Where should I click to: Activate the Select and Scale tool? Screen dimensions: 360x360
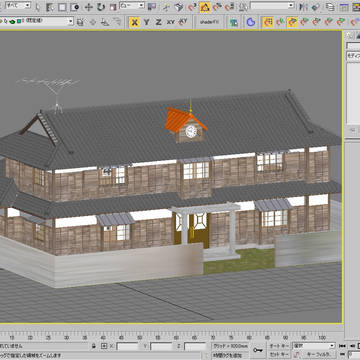(113, 6)
